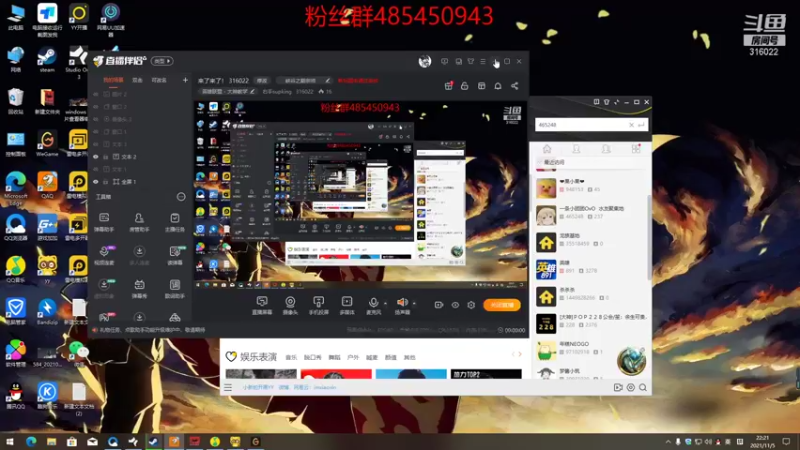Open the settings gear in streaming toolbar

471,305
